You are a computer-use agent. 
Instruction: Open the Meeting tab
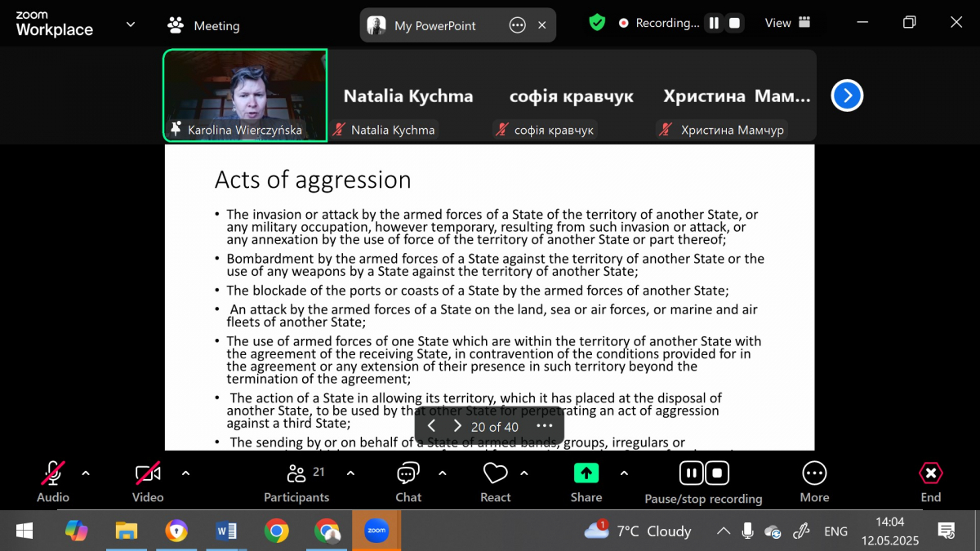(204, 25)
